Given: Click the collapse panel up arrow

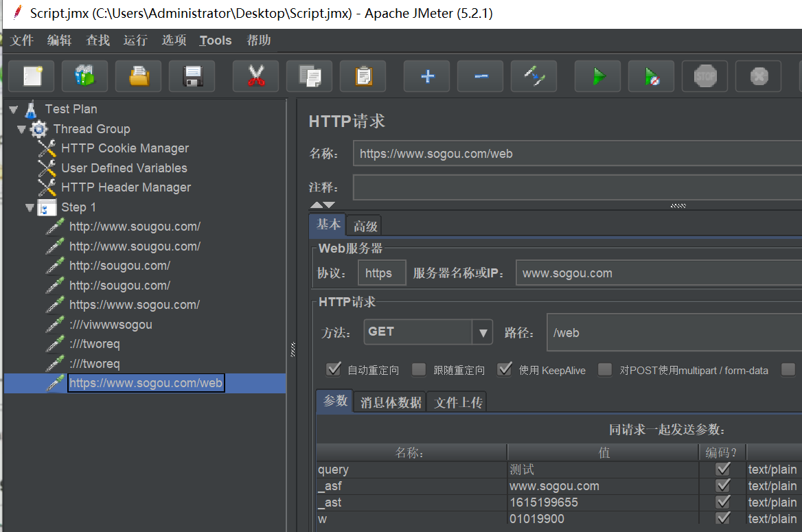Looking at the screenshot, I should [x=317, y=205].
